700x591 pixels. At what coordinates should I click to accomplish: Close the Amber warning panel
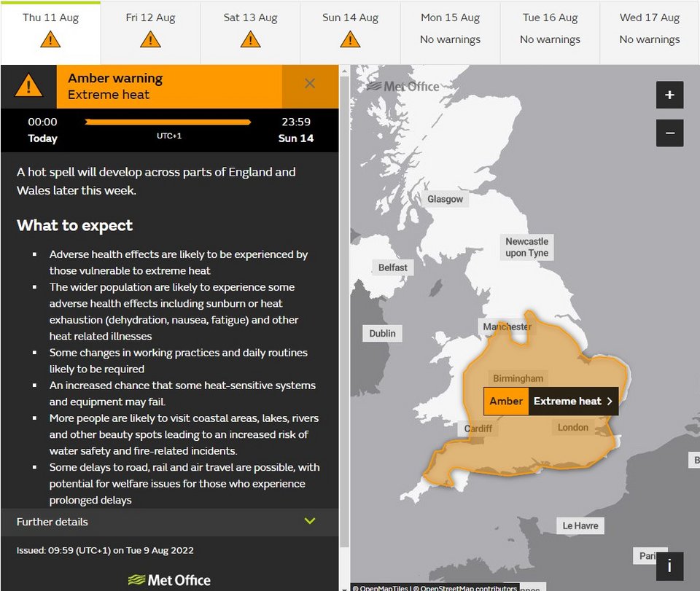[x=310, y=84]
